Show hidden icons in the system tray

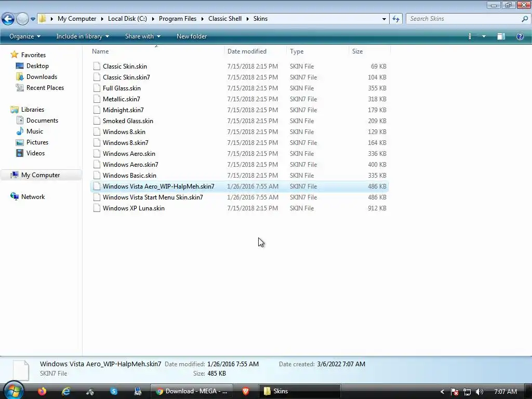pos(442,392)
